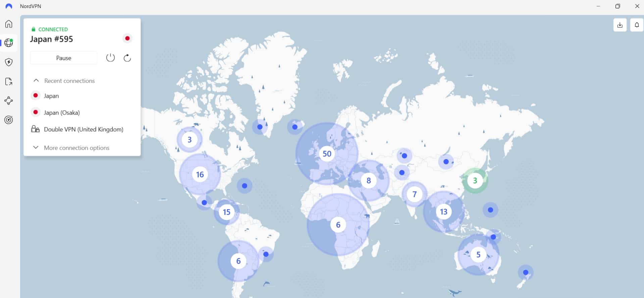Restore down the NordVPN window

[617, 6]
